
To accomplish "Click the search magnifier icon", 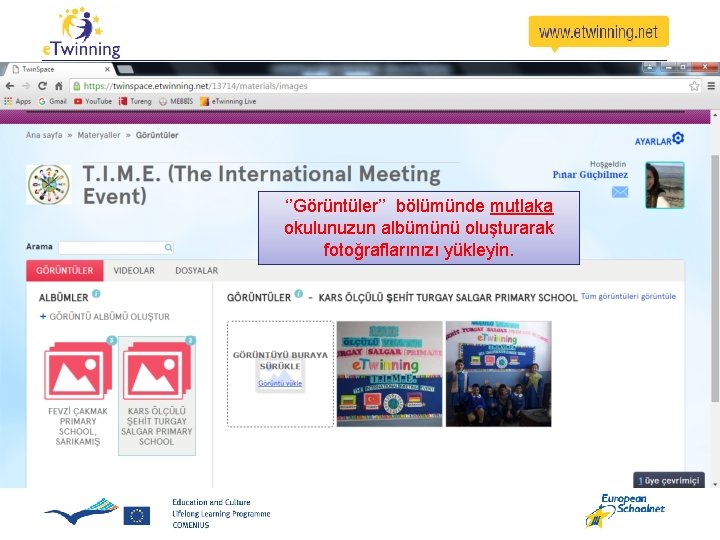I will point(169,248).
